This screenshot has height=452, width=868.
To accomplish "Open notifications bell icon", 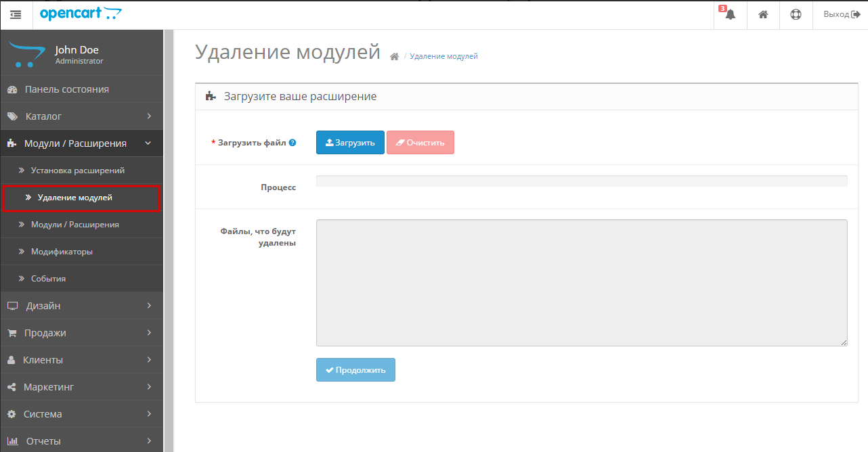I will 730,14.
